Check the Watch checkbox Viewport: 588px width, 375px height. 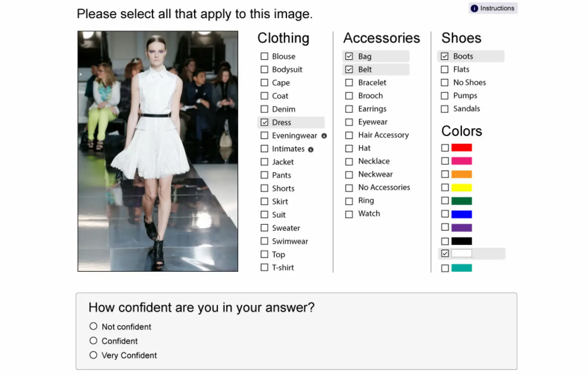point(349,214)
